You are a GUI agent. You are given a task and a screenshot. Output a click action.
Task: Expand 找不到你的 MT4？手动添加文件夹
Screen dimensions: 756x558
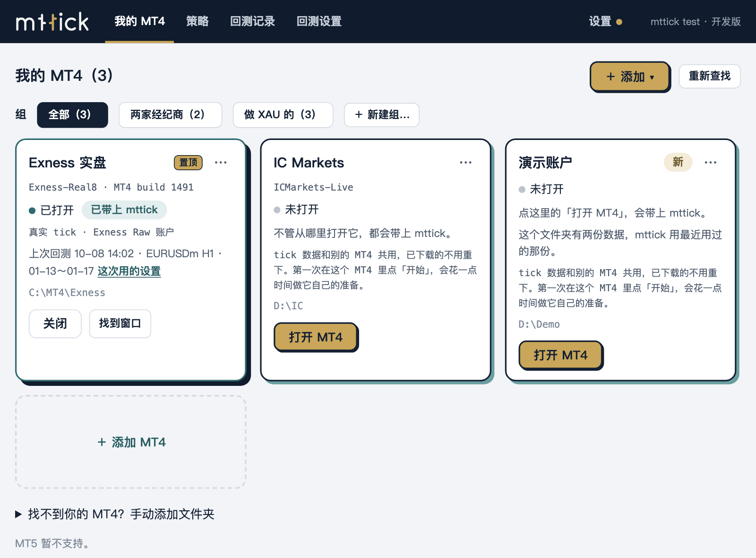click(x=115, y=514)
